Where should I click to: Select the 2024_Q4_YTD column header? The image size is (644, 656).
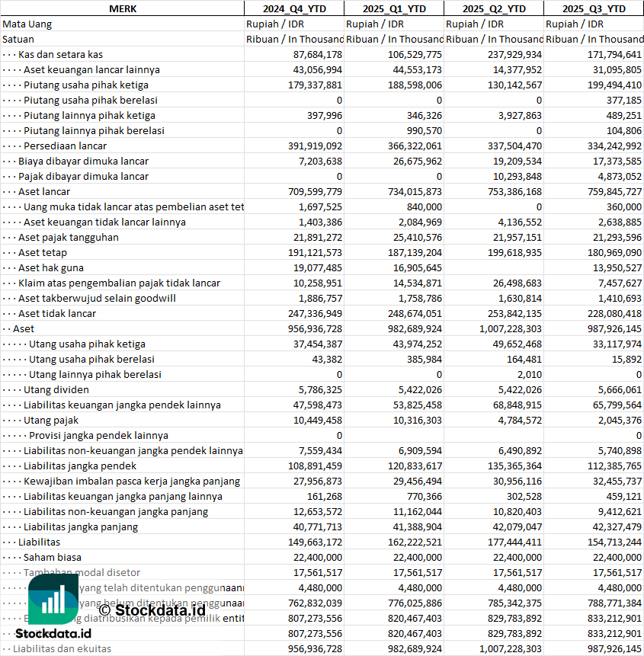point(294,8)
